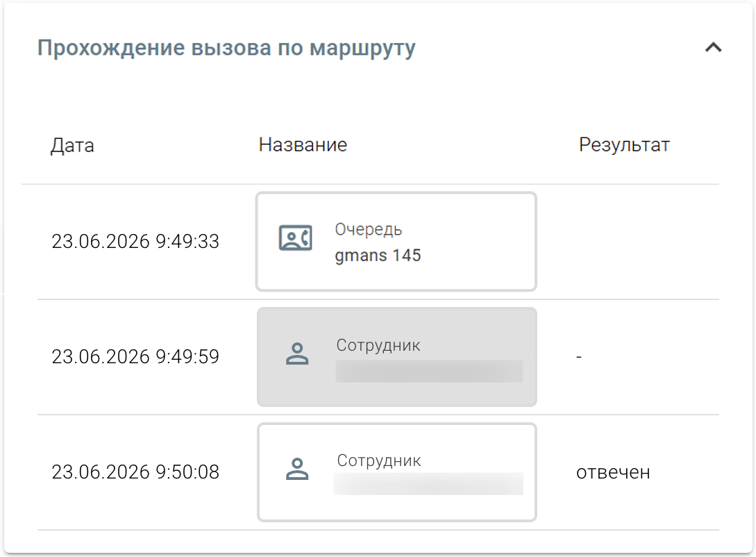
Task: Click the gmans 145 queue name
Action: pyautogui.click(x=378, y=255)
